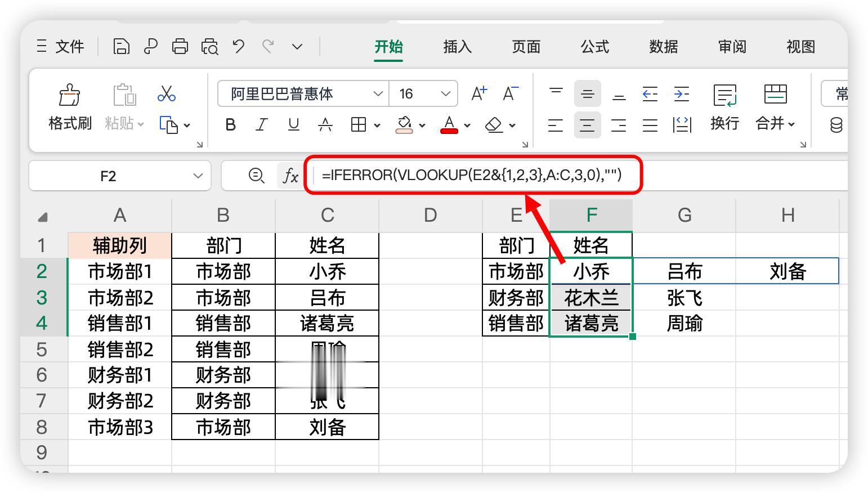Click the Redo arrow icon
The height and width of the screenshot is (493, 868).
(268, 46)
